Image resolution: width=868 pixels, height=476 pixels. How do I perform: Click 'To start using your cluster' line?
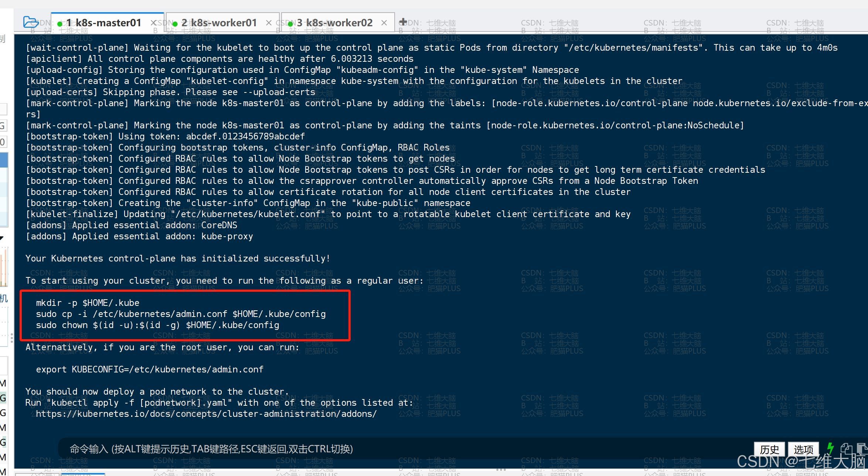point(224,281)
